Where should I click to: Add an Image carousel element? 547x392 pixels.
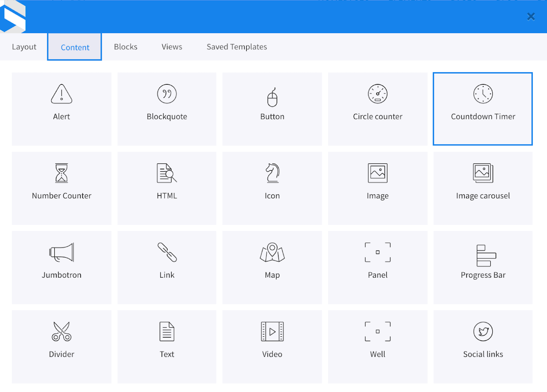pyautogui.click(x=483, y=188)
